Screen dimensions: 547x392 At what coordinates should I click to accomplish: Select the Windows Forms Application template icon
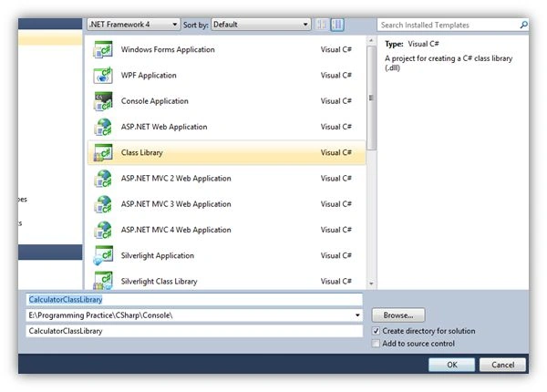click(x=103, y=49)
